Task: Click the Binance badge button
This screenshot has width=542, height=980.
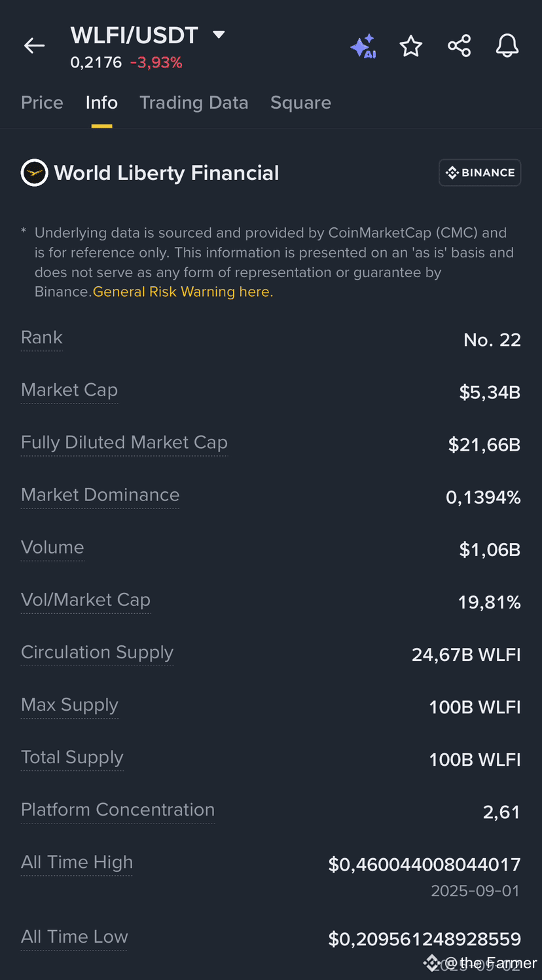Action: coord(480,173)
